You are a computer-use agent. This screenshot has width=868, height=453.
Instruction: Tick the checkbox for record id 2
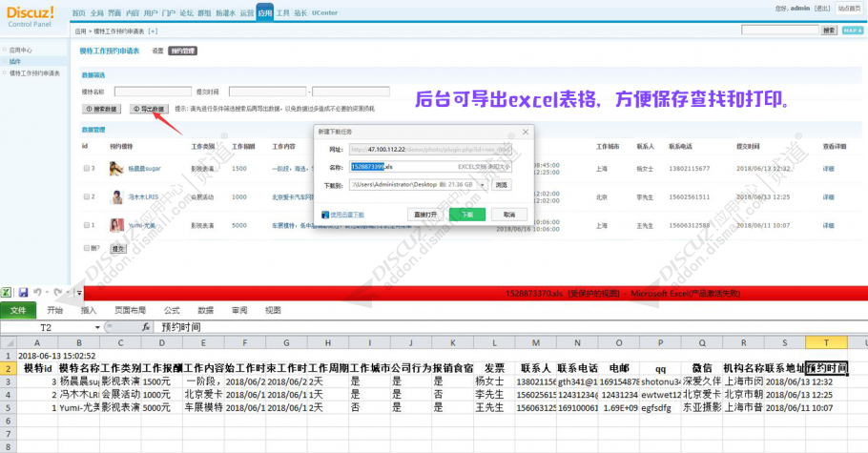click(87, 196)
